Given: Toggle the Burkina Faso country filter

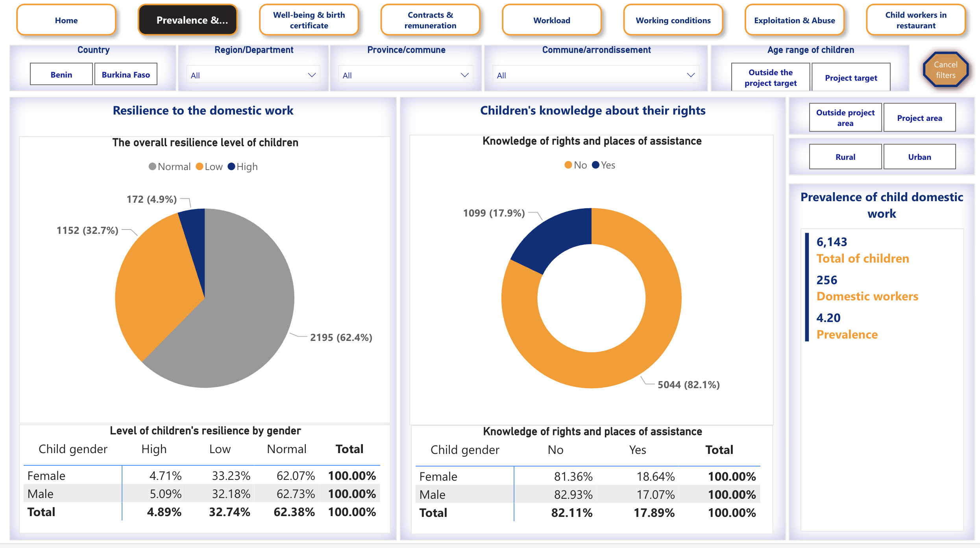Looking at the screenshot, I should [126, 74].
